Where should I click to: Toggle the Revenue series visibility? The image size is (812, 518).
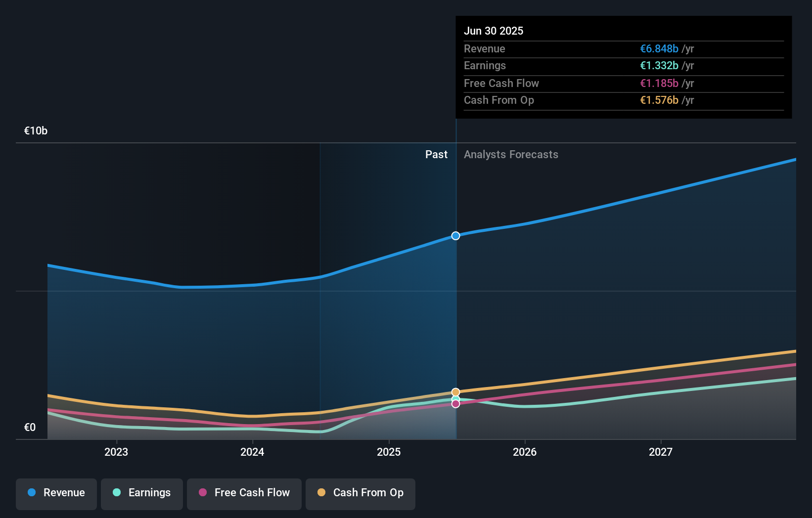[56, 494]
